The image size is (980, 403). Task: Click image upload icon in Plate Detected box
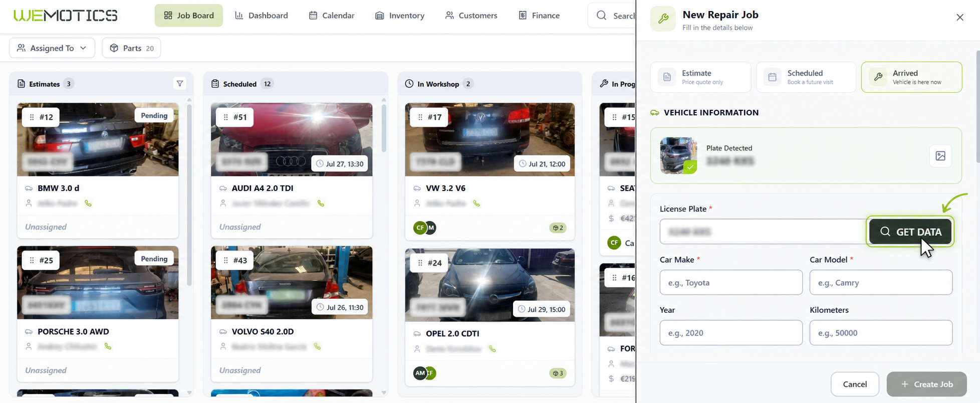(x=940, y=156)
